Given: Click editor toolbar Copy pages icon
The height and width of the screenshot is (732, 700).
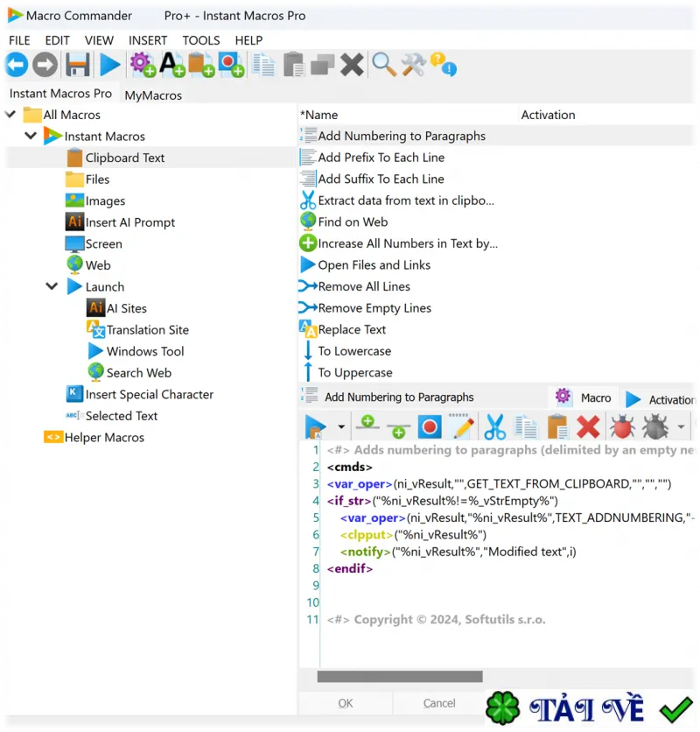Looking at the screenshot, I should pyautogui.click(x=526, y=426).
